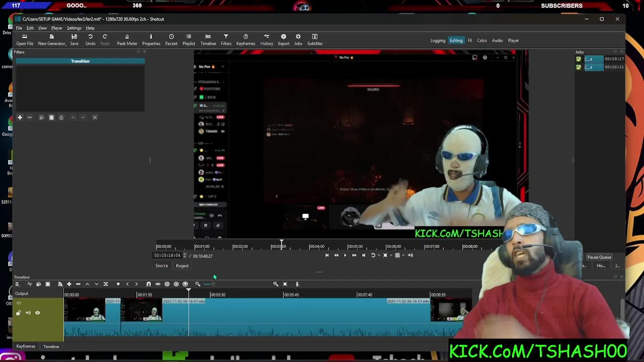Show the Jobs panel via toolbar

298,40
